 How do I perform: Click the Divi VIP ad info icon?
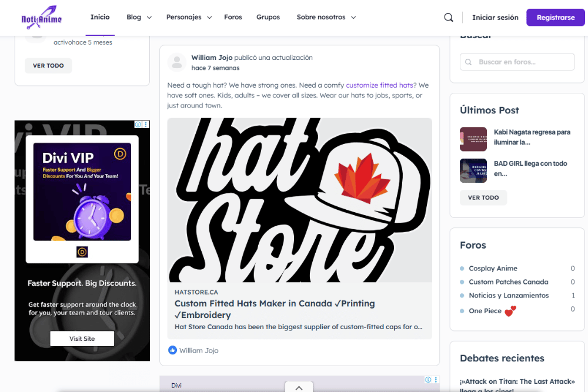(138, 125)
